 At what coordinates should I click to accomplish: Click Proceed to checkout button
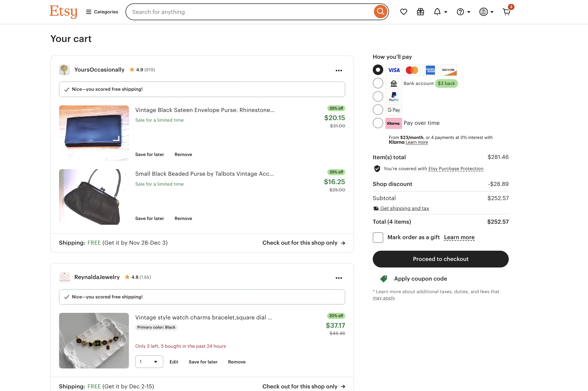pos(440,259)
